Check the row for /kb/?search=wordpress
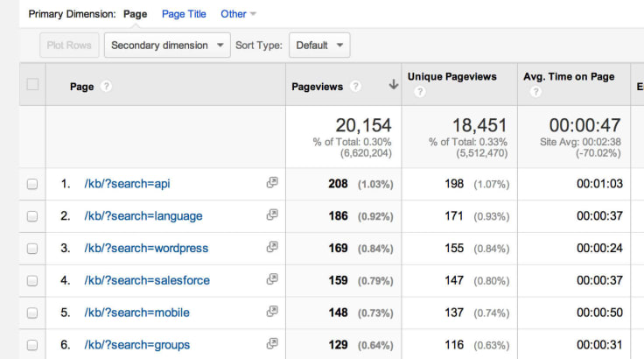The image size is (644, 359). pyautogui.click(x=32, y=249)
